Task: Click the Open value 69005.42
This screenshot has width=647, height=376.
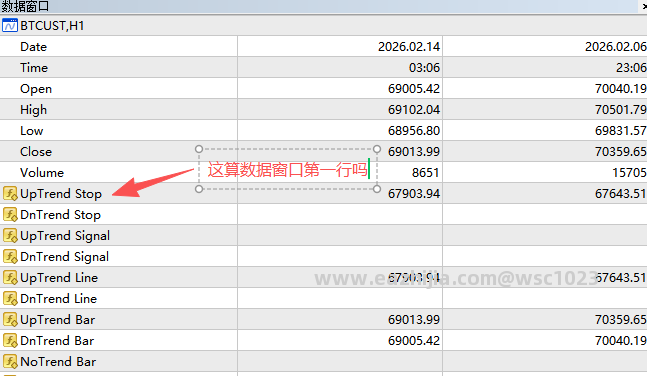Action: tap(414, 89)
